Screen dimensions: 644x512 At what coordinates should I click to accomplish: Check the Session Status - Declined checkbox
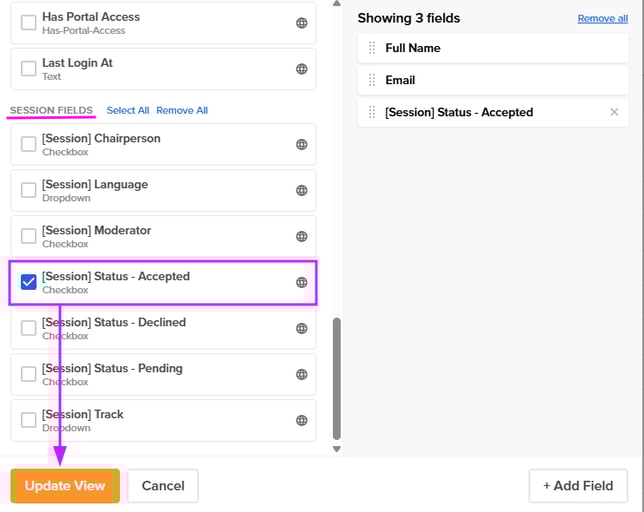(x=29, y=328)
